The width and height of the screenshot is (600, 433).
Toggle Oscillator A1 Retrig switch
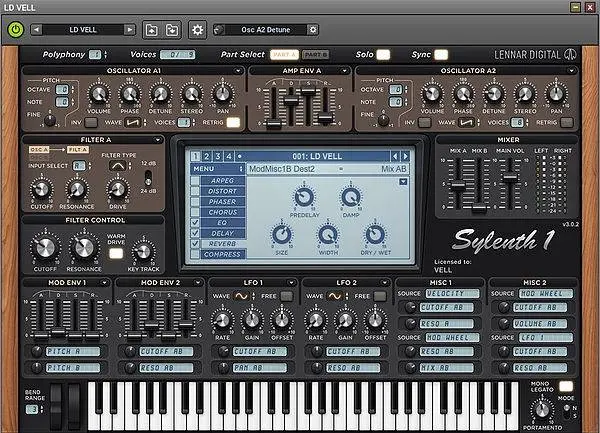pos(233,122)
